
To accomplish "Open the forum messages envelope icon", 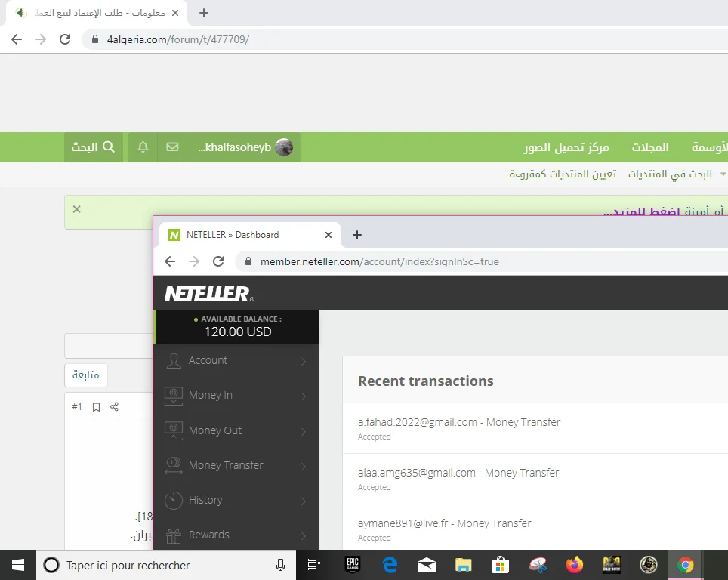I will pyautogui.click(x=172, y=147).
